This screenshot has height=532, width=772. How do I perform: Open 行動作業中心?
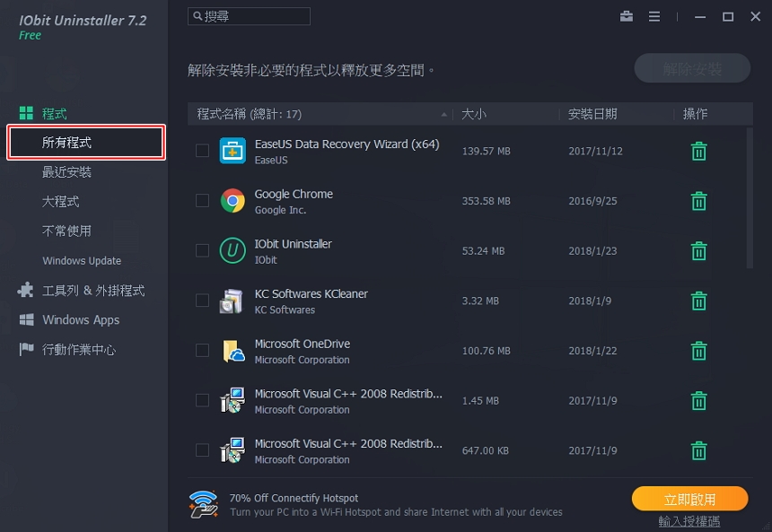pyautogui.click(x=79, y=350)
